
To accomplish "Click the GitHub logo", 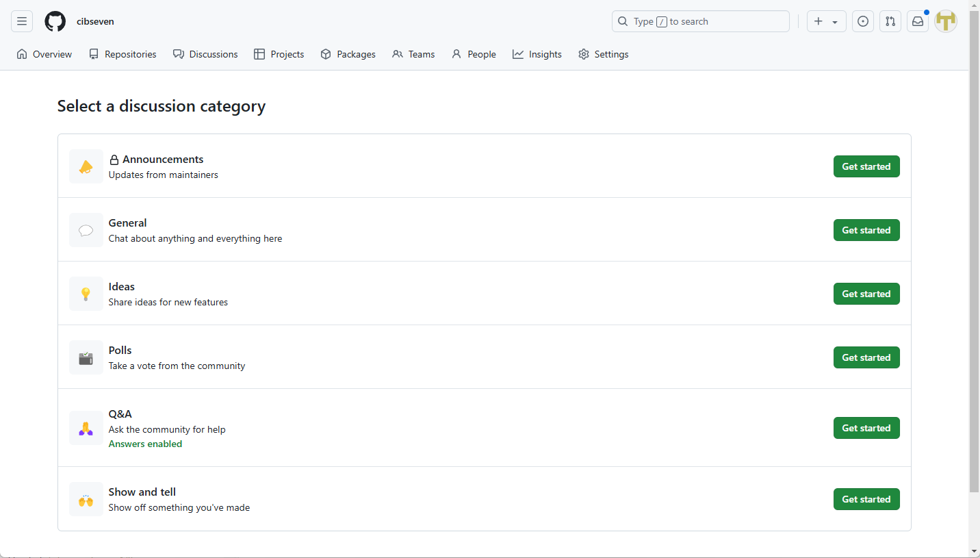I will click(55, 21).
